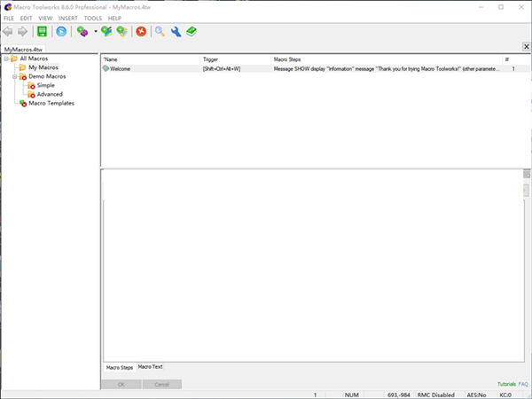Viewport: 532px width, 399px height.
Task: Click the RMC Disabled status bar entry
Action: [436, 395]
